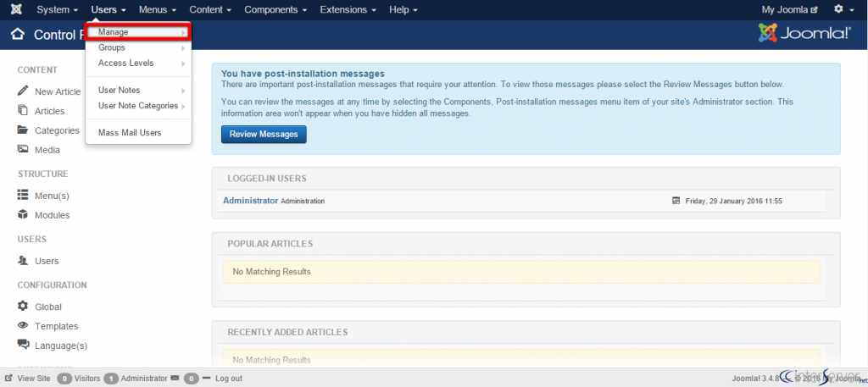Image resolution: width=868 pixels, height=387 pixels.
Task: Open Menu(s) link in sidebar
Action: [52, 196]
